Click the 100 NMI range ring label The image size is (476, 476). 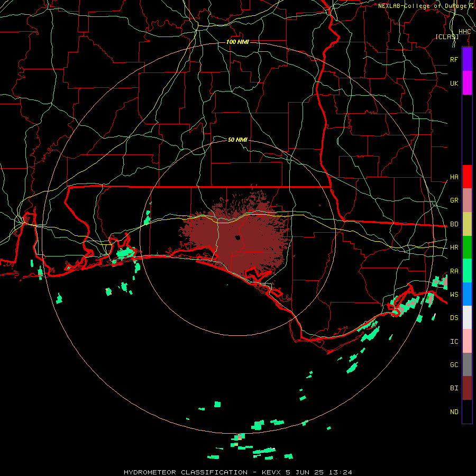237,42
